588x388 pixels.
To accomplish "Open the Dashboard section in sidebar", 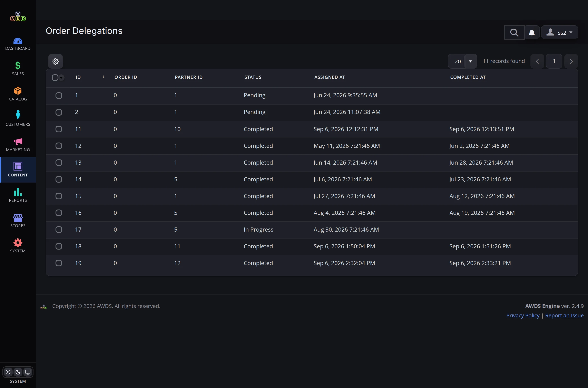I will point(18,44).
